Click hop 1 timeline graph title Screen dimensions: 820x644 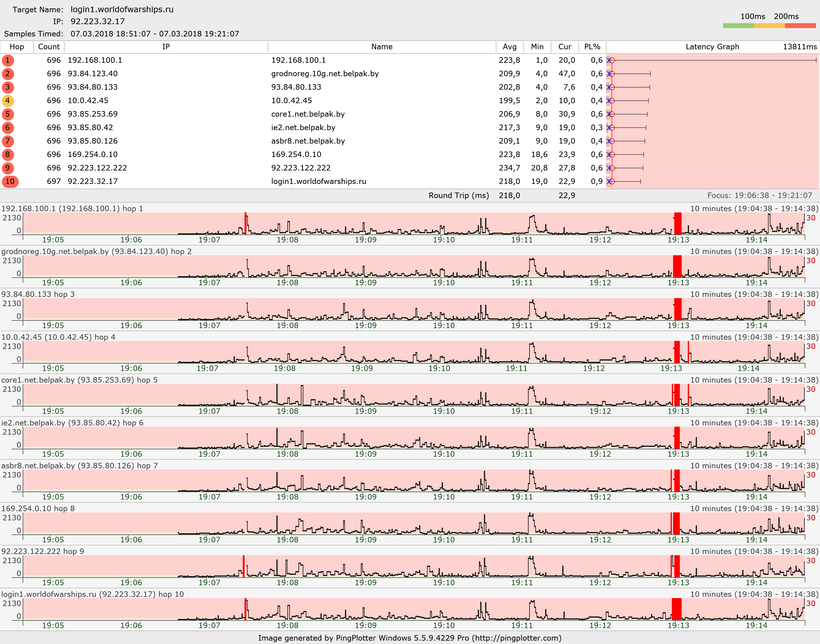72,209
